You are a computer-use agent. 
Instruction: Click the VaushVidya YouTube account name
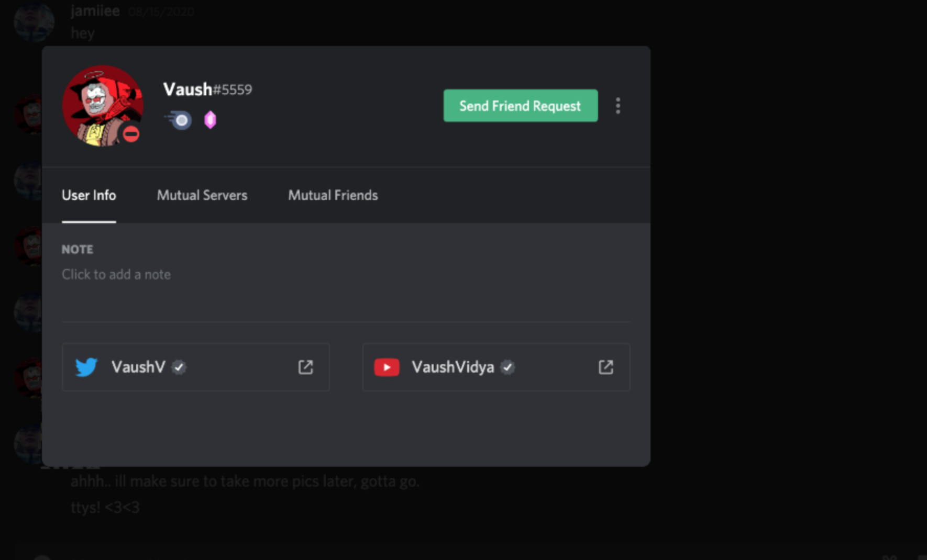coord(453,367)
